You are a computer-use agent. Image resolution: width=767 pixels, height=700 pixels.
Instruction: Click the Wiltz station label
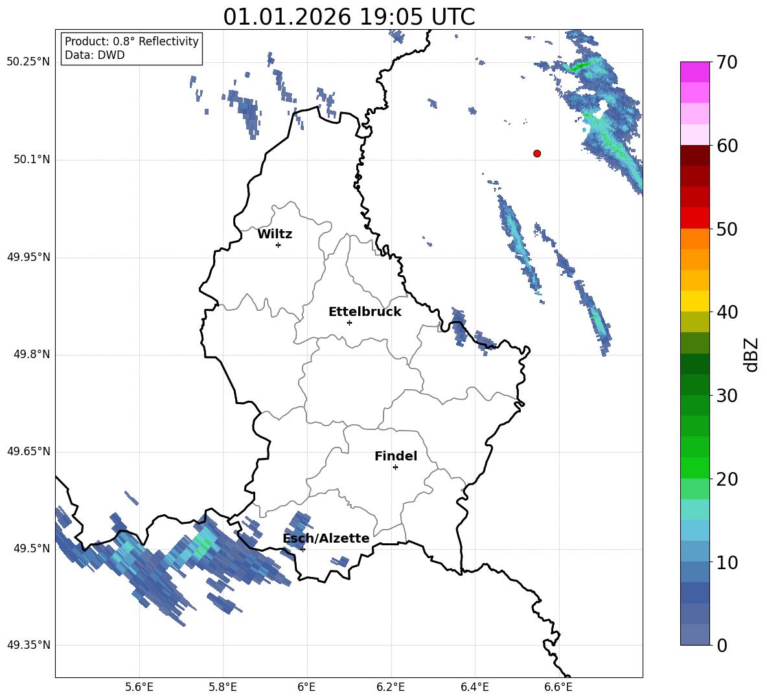[275, 234]
